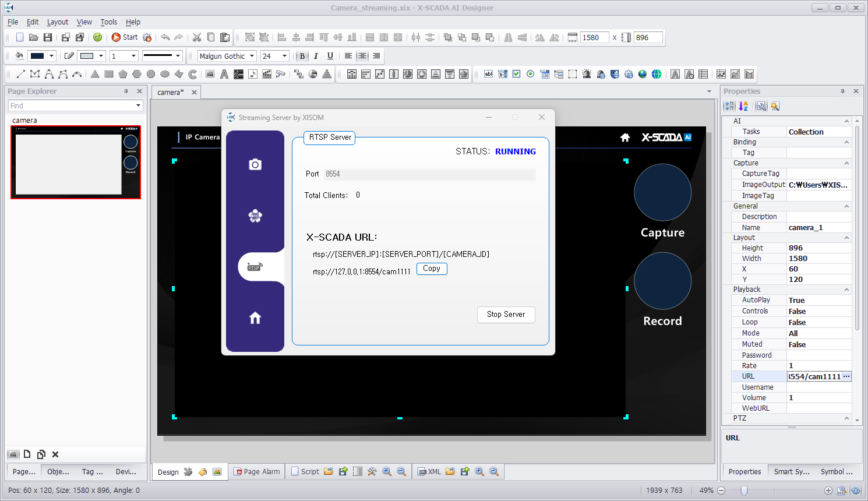Click the Save icon in the toolbar
Image resolution: width=868 pixels, height=501 pixels.
[48, 37]
